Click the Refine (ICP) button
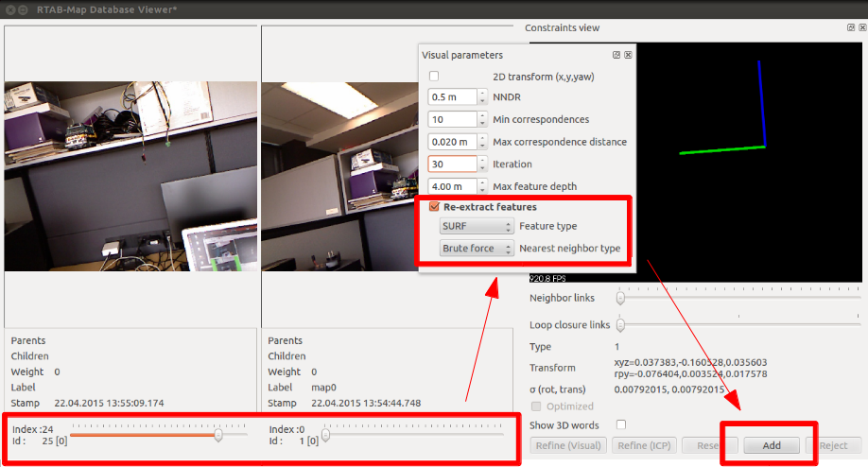 [649, 445]
